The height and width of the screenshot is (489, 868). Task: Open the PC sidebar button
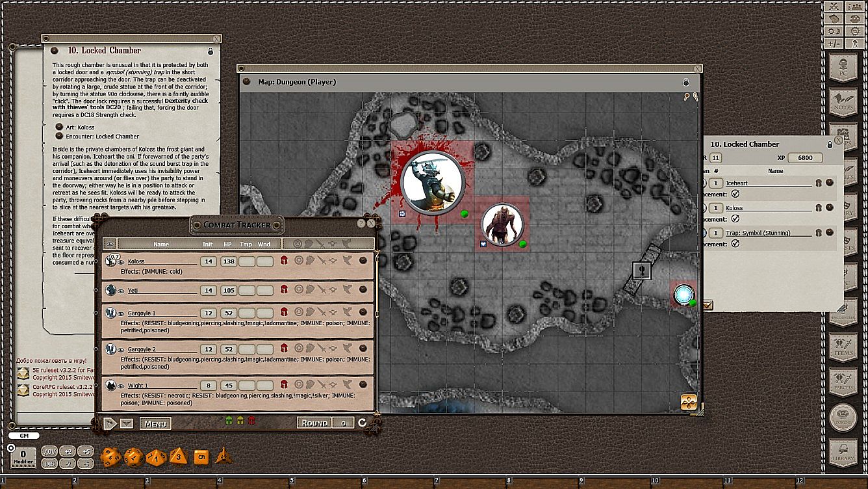click(x=843, y=67)
